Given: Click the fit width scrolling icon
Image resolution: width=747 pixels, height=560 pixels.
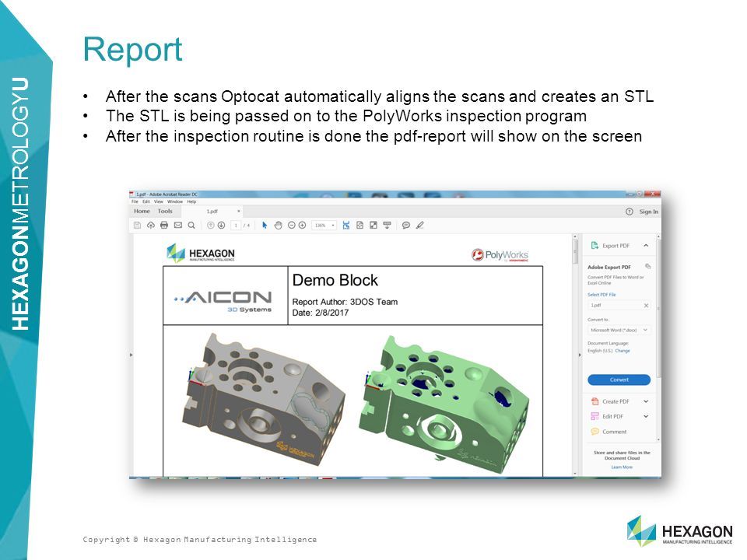Looking at the screenshot, I should click(345, 226).
